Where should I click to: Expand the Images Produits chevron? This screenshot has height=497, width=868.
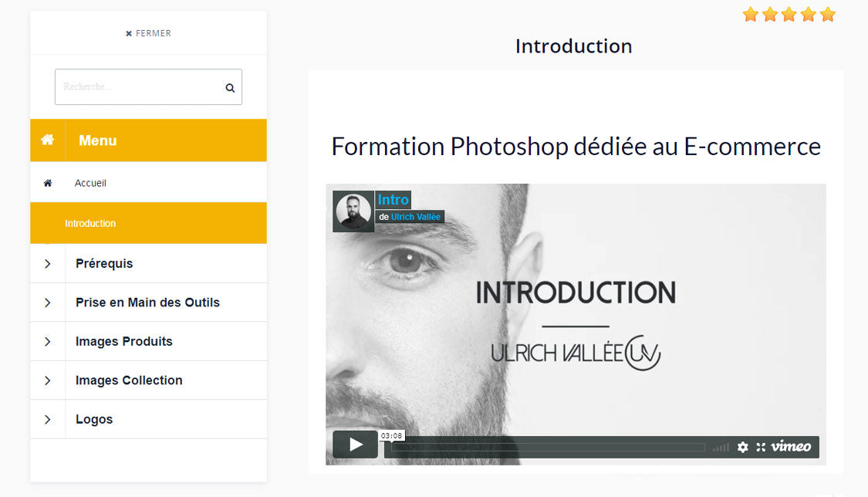(48, 341)
